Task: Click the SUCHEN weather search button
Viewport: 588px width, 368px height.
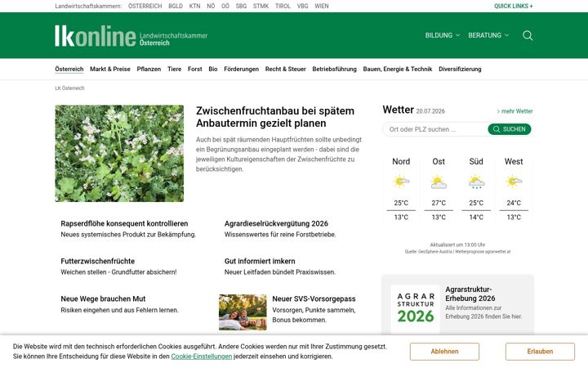Action: click(x=510, y=129)
